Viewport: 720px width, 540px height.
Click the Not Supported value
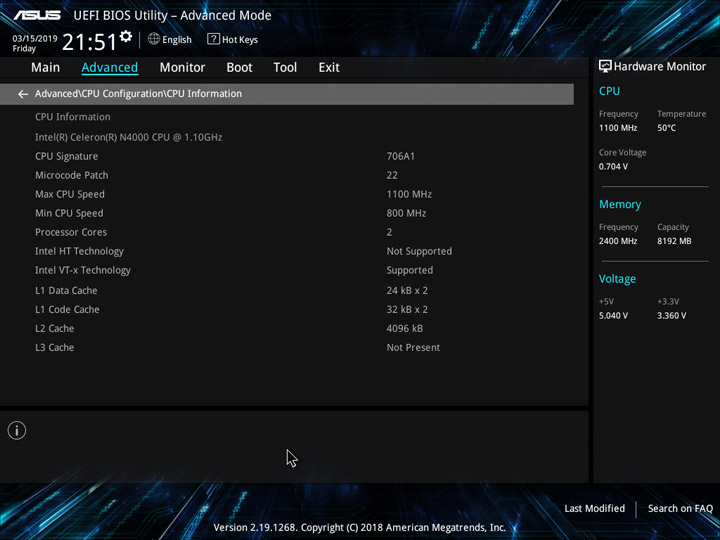tap(419, 251)
